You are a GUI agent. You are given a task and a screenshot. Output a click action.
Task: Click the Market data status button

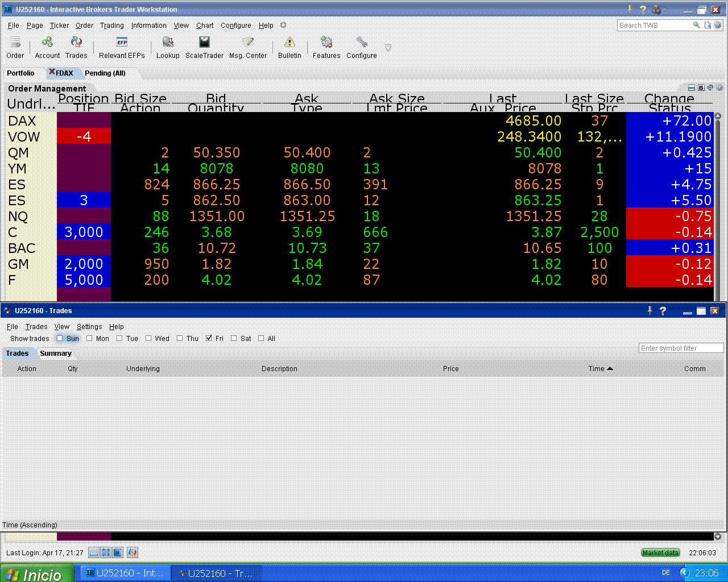pos(660,552)
